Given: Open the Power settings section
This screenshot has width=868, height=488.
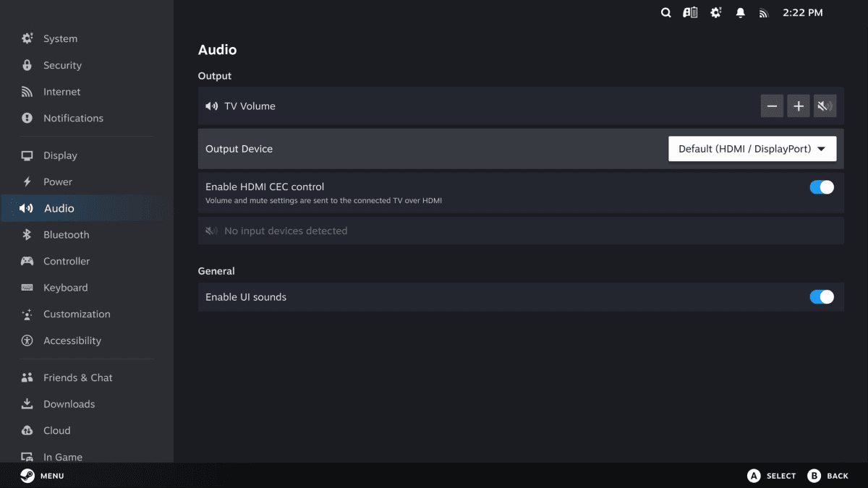Looking at the screenshot, I should [x=87, y=181].
